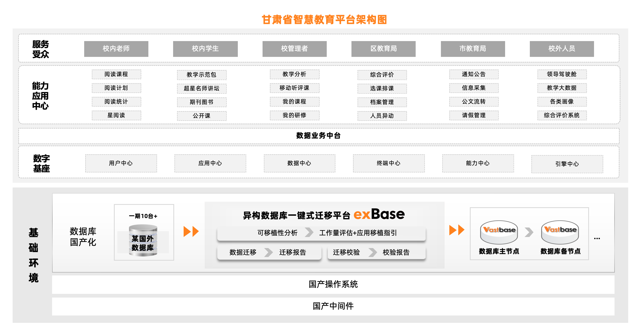Viewport: 644px width, 336px height.
Task: Click the 阅读计划 item
Action: coord(116,88)
